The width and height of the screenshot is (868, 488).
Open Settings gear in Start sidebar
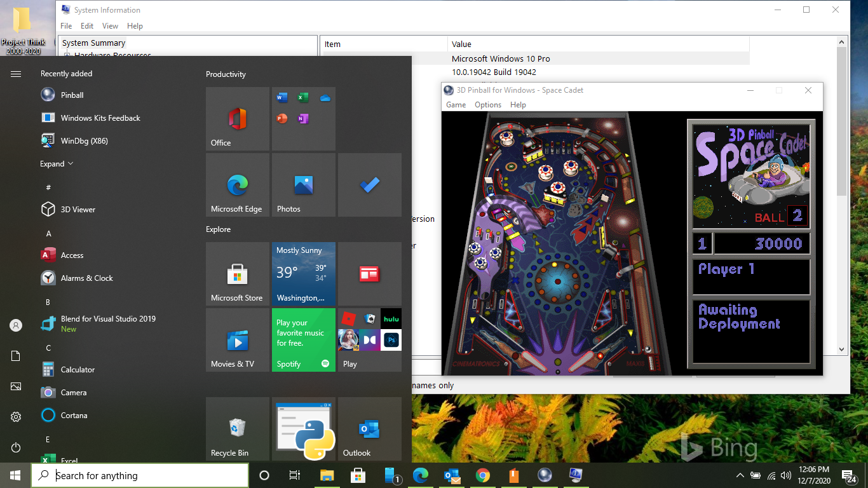click(16, 417)
